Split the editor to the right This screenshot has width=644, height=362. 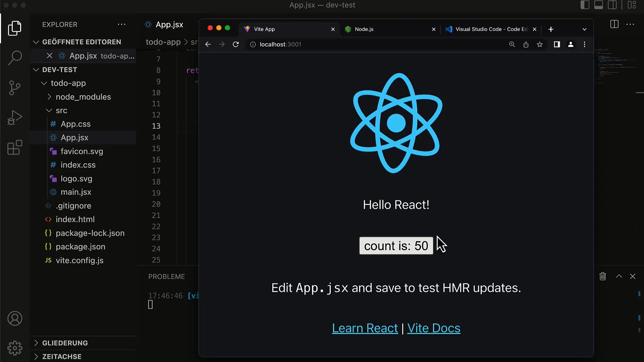coord(614,24)
